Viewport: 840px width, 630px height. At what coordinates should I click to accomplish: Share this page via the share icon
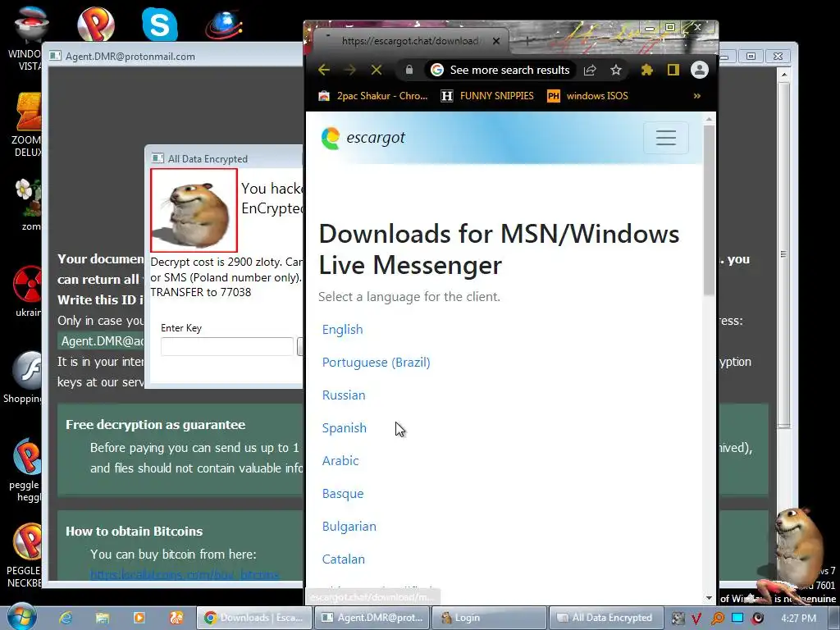coord(590,71)
